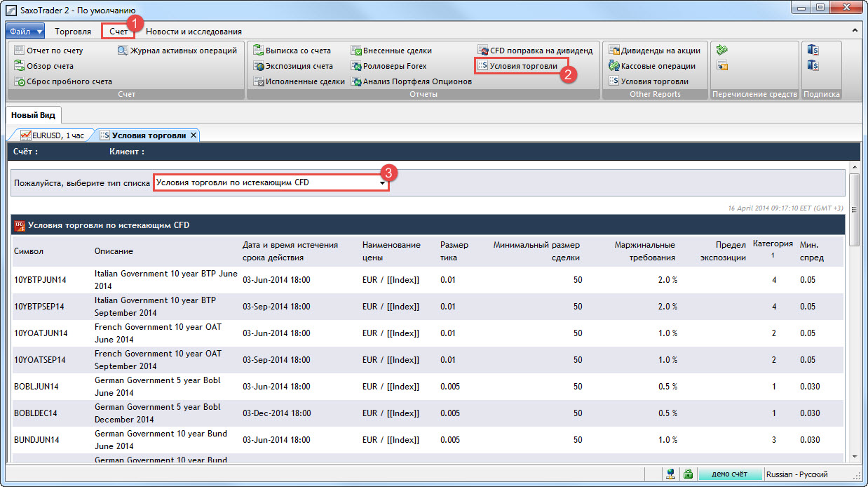Open Обзор счета from the ribbon
The image size is (868, 487).
(45, 66)
